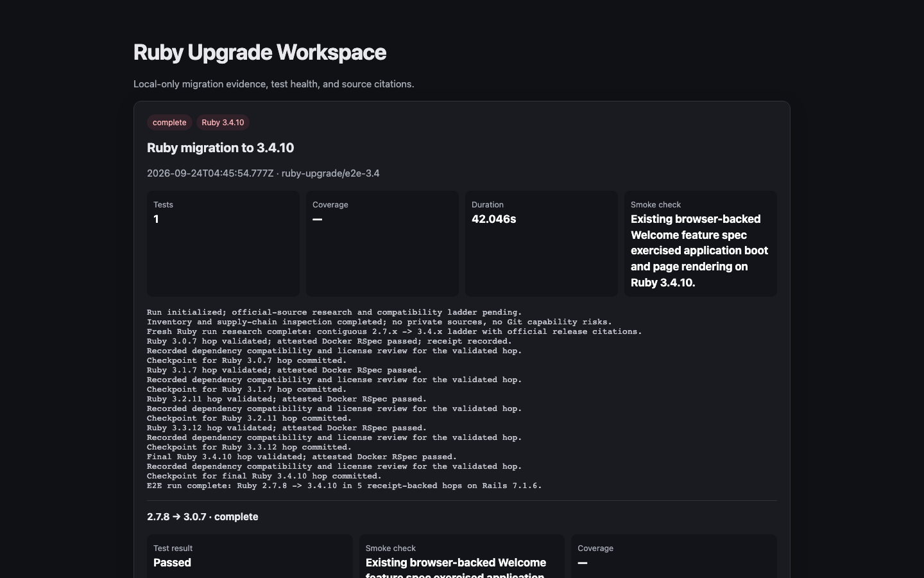Click log line 'Ruby 3.0.7 hop validated'
924x578 pixels.
329,341
